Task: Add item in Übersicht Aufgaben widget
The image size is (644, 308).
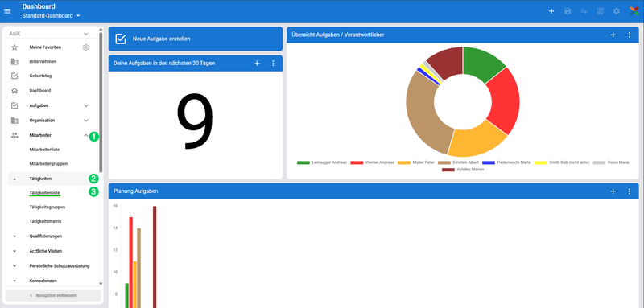Action: (x=613, y=35)
